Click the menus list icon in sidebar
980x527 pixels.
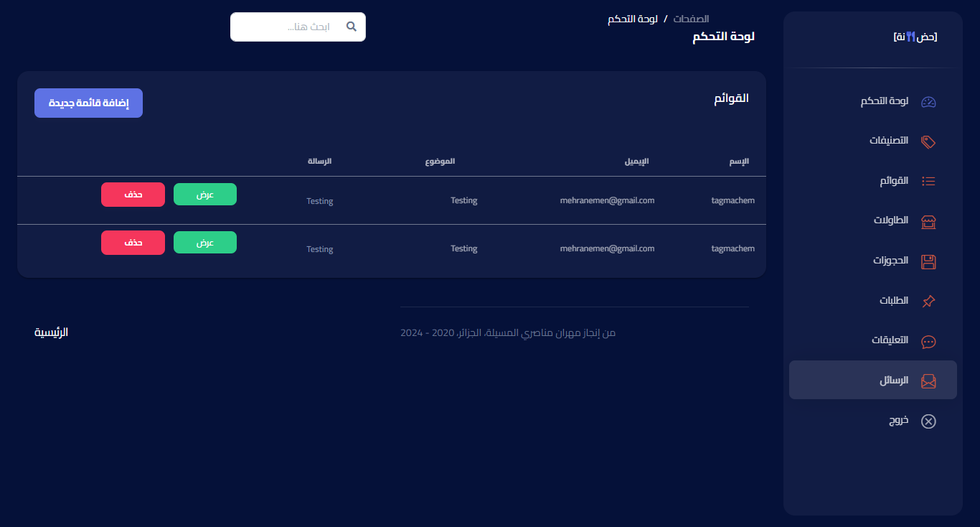coord(928,181)
